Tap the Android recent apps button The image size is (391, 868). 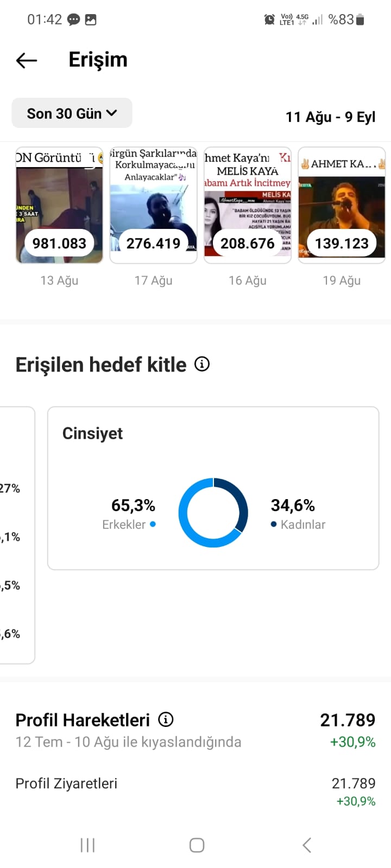click(87, 845)
